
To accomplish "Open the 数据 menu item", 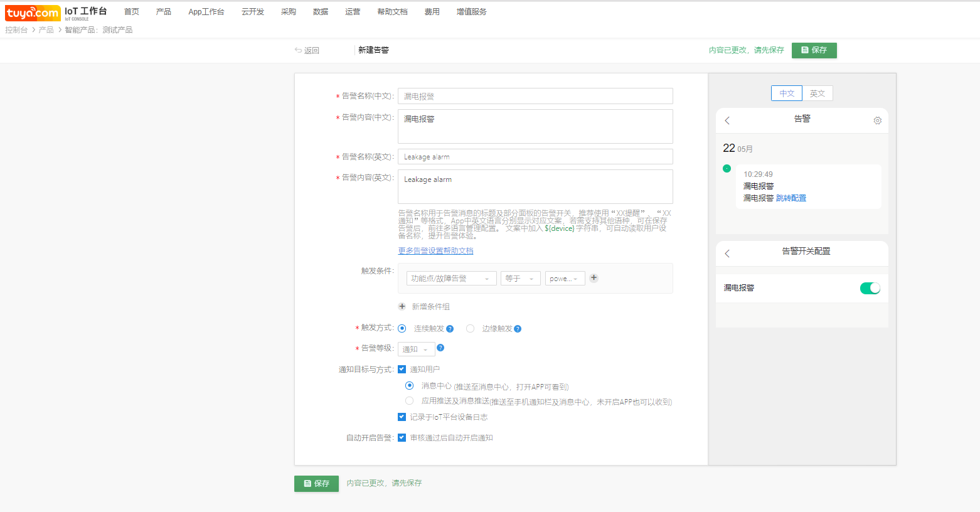I will click(x=321, y=12).
